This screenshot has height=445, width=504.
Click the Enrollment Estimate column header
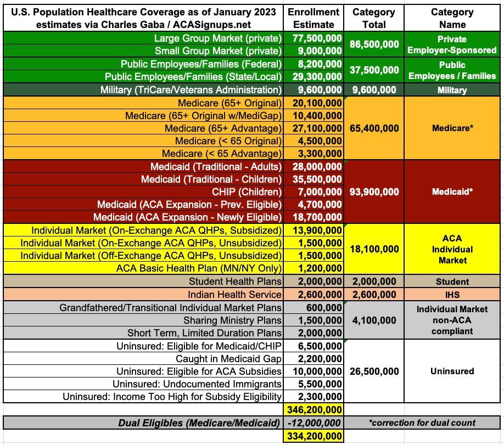coord(313,18)
